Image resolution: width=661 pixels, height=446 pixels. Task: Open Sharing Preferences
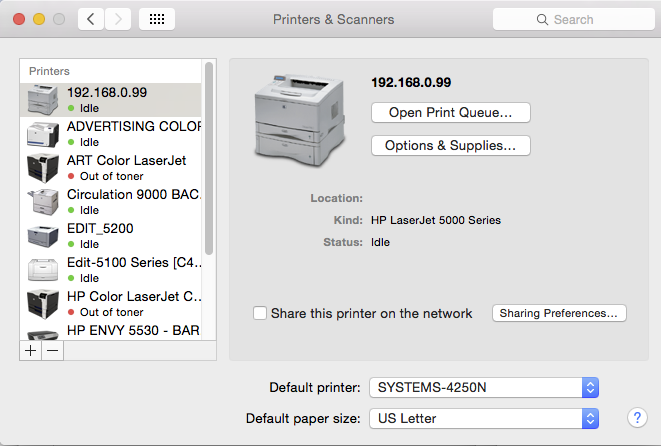[x=559, y=313]
